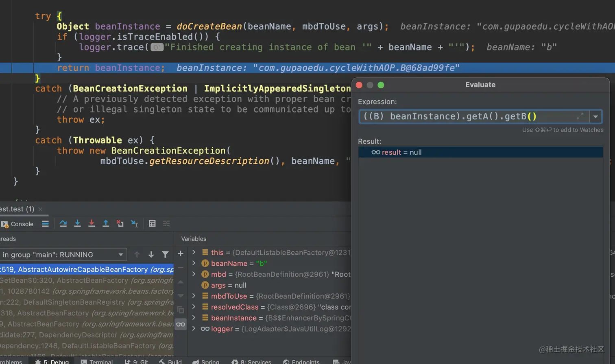Image resolution: width=615 pixels, height=364 pixels.
Task: Open the Console tab in debugger
Action: (x=17, y=224)
